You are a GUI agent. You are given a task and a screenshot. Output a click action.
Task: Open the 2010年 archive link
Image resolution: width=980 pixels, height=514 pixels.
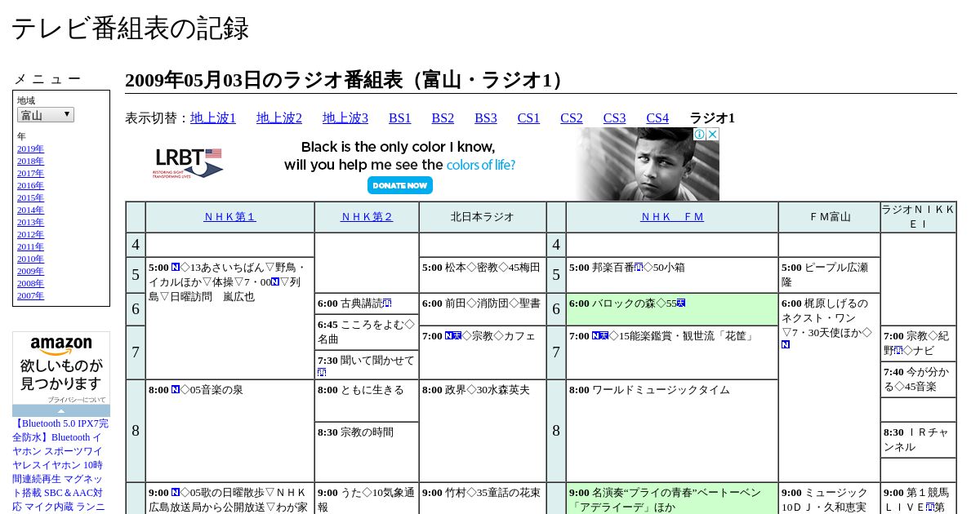point(30,259)
